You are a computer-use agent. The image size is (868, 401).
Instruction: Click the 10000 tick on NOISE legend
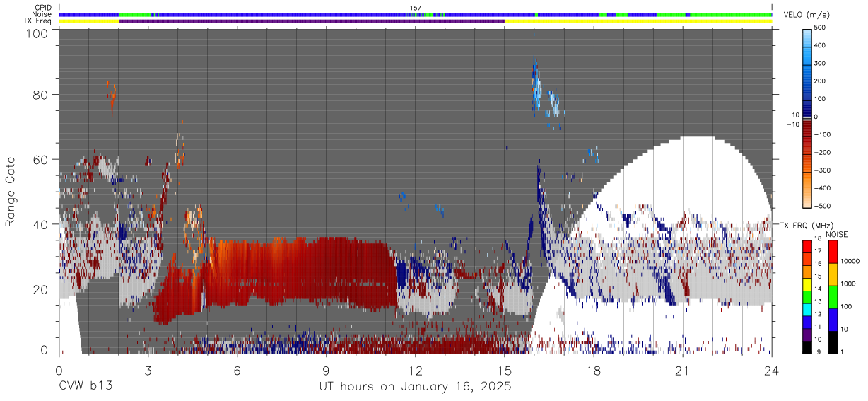click(x=849, y=261)
